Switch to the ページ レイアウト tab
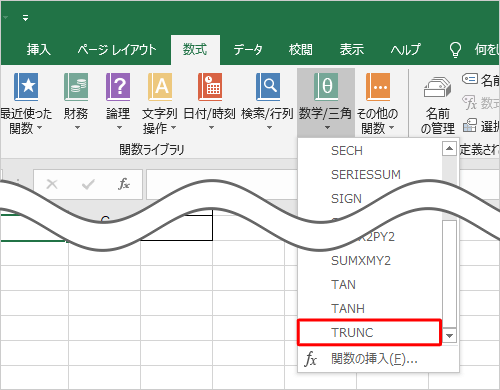Screen dimensions: 500x390 click(117, 50)
